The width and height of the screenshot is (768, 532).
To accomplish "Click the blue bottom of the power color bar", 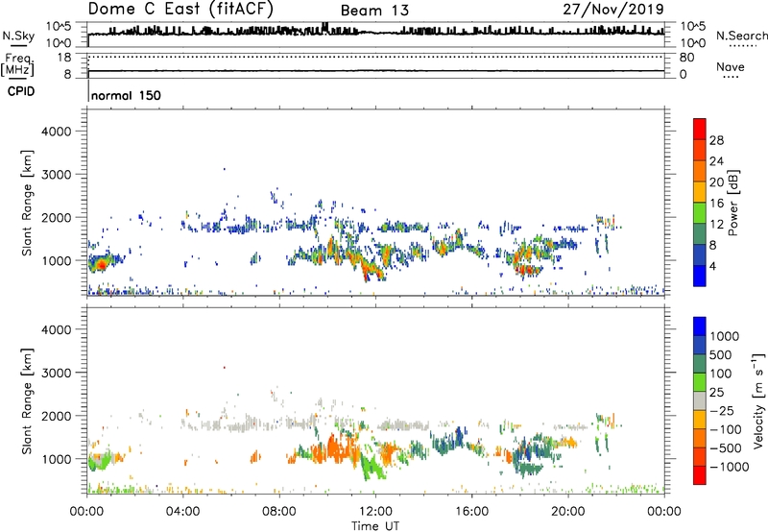I will coord(700,277).
